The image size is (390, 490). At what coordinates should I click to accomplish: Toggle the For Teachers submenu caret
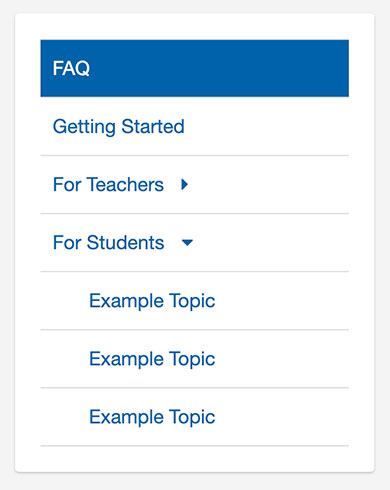(184, 184)
